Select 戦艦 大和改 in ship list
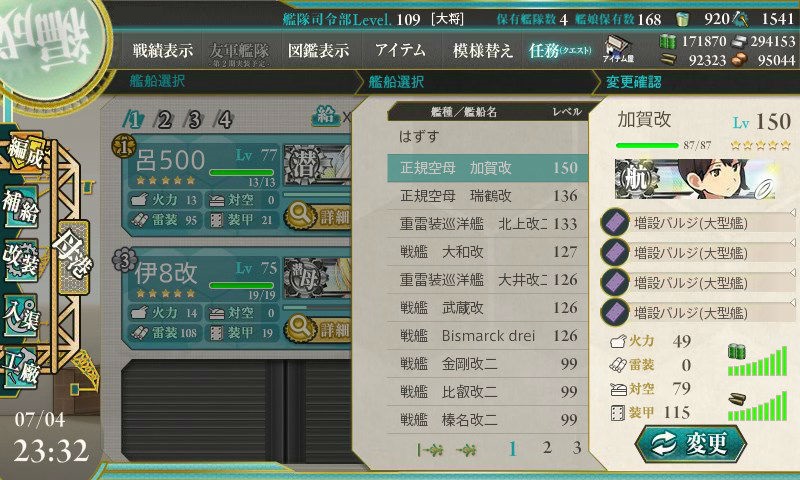The height and width of the screenshot is (480, 800). pos(487,251)
